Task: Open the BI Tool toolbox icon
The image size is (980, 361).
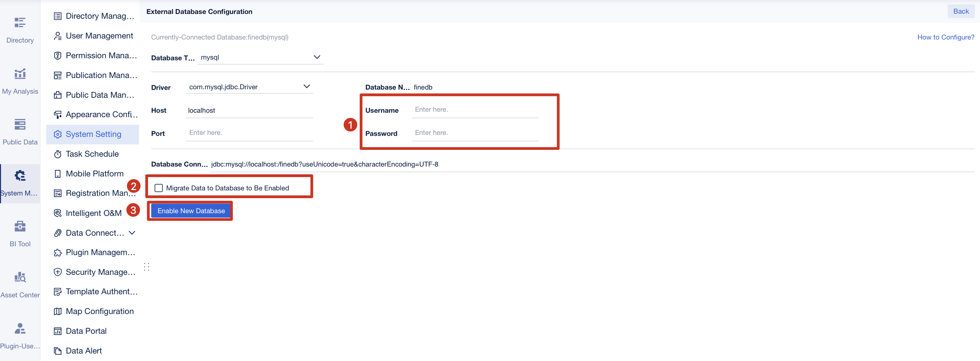Action: click(20, 226)
